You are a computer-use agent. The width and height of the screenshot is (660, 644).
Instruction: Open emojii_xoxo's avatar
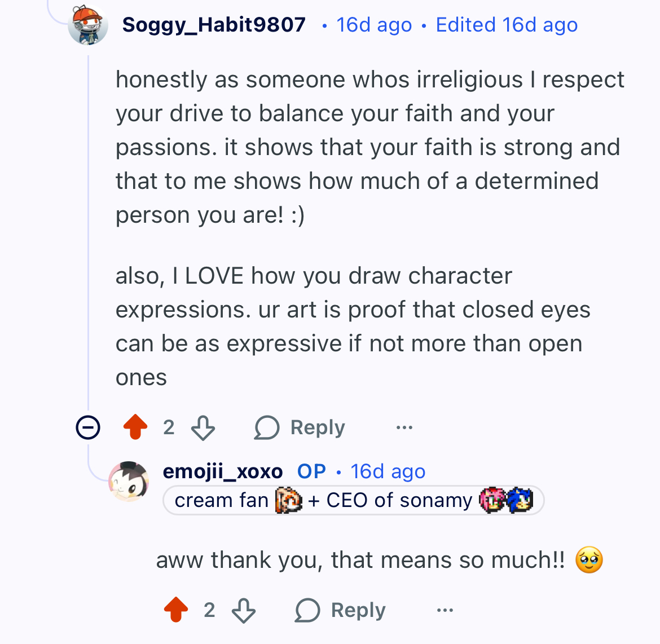[129, 481]
